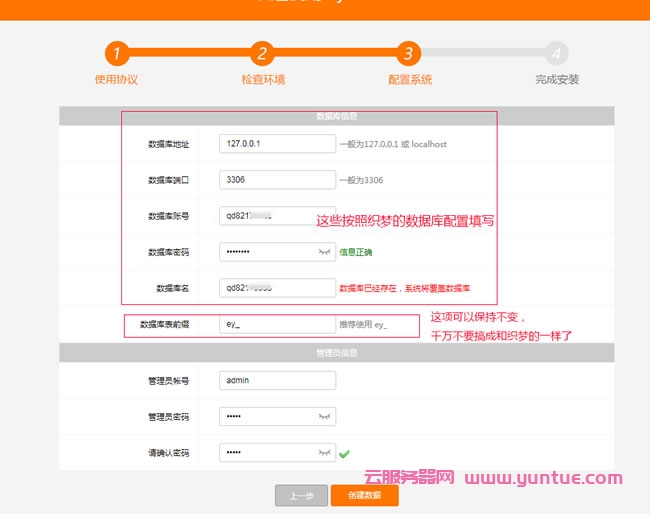Toggle password visibility eye in 管理员密码 field
This screenshot has width=650, height=514.
[324, 416]
